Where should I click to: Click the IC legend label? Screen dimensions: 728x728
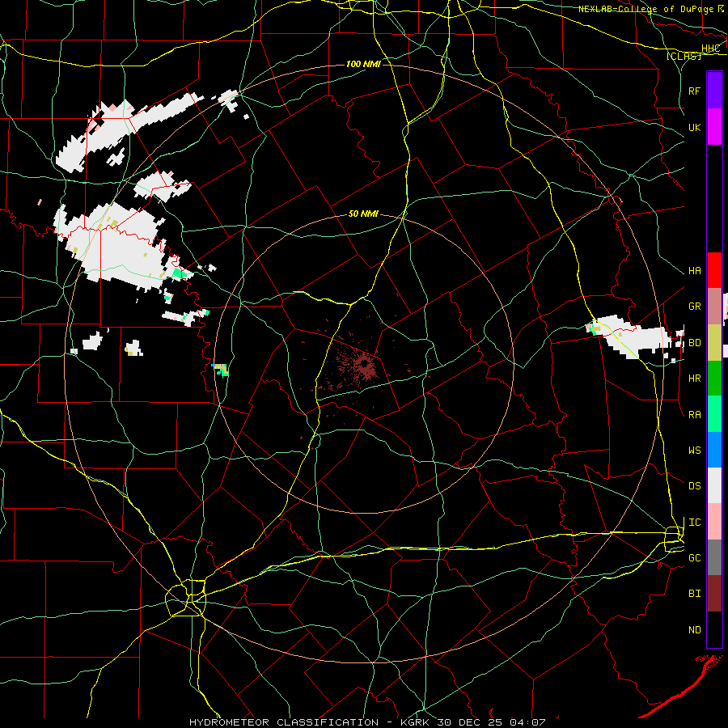click(x=694, y=523)
